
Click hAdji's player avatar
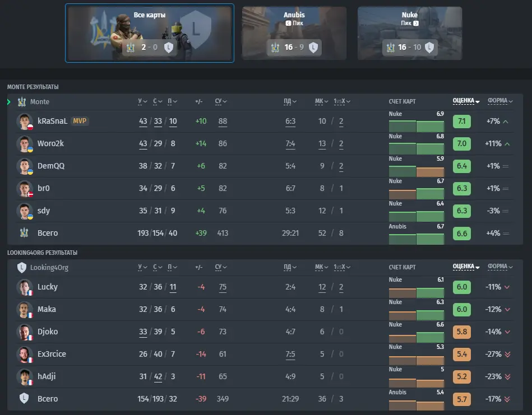pyautogui.click(x=25, y=377)
